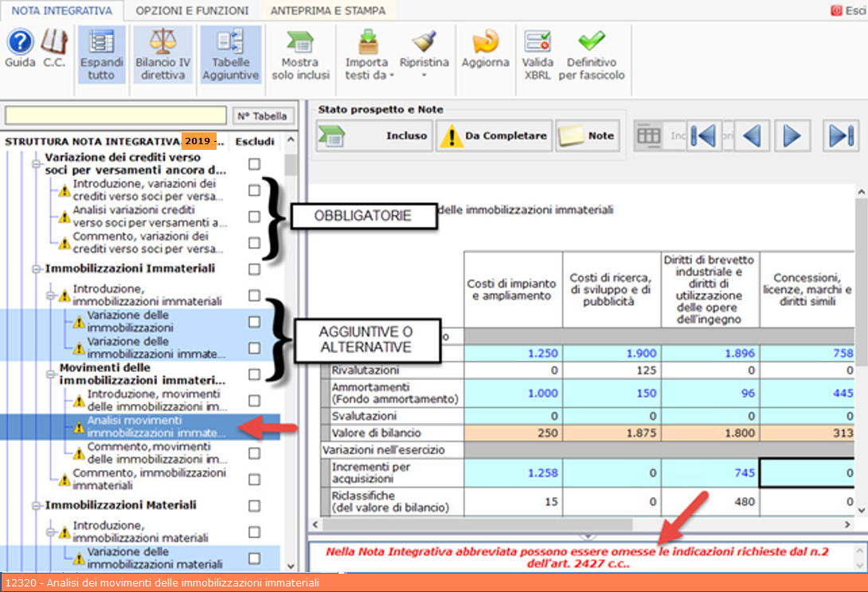Toggle Tabelle Aggiuntive toolbar button
The image size is (868, 592).
click(230, 54)
